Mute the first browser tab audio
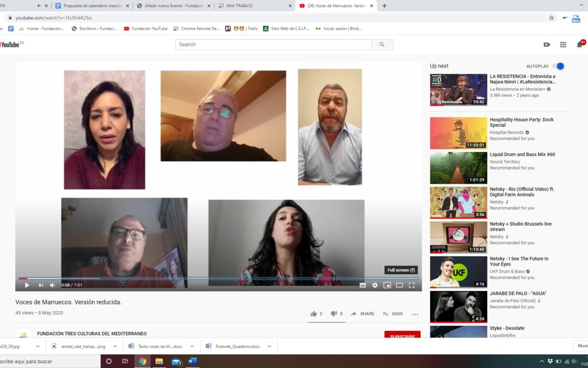The height and width of the screenshot is (368, 588). click(39, 5)
